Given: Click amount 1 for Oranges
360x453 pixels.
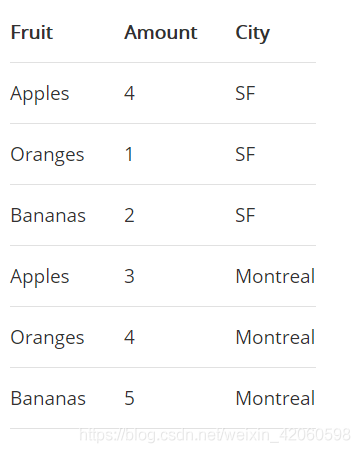Looking at the screenshot, I should click(x=129, y=154).
